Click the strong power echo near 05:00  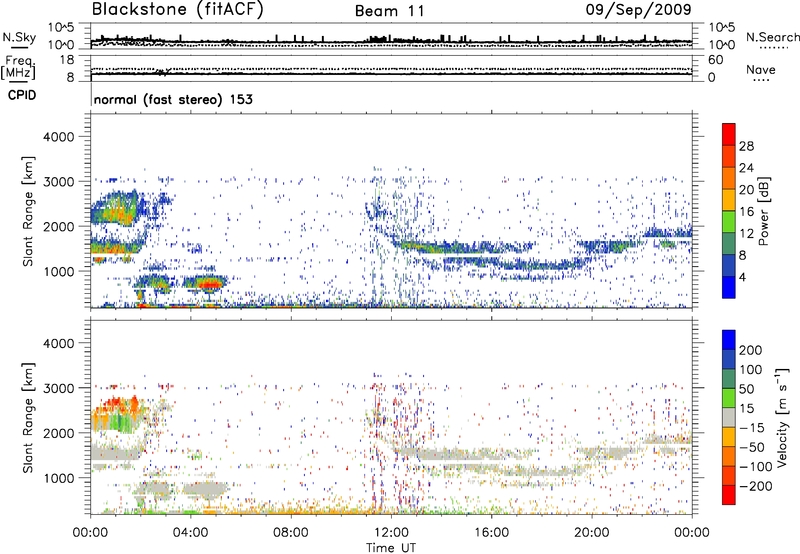[207, 282]
